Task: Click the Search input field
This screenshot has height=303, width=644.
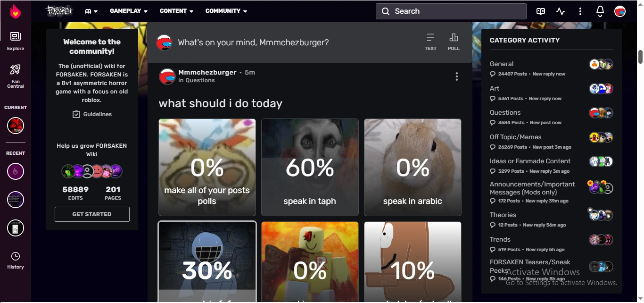Action: pyautogui.click(x=451, y=11)
